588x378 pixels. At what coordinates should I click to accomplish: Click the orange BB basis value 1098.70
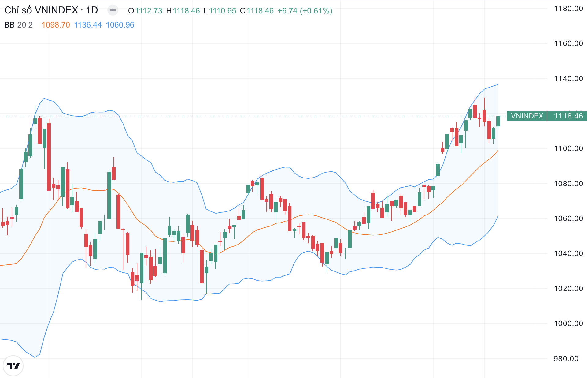56,25
